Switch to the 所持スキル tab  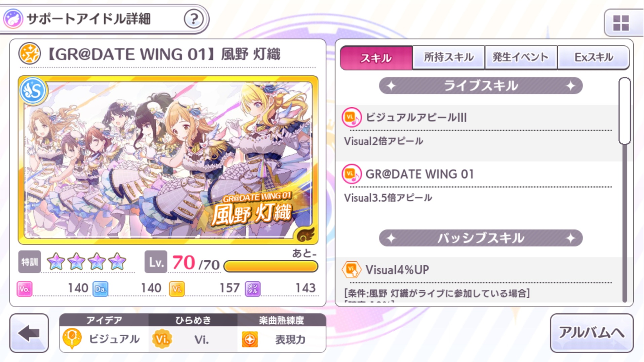point(448,57)
